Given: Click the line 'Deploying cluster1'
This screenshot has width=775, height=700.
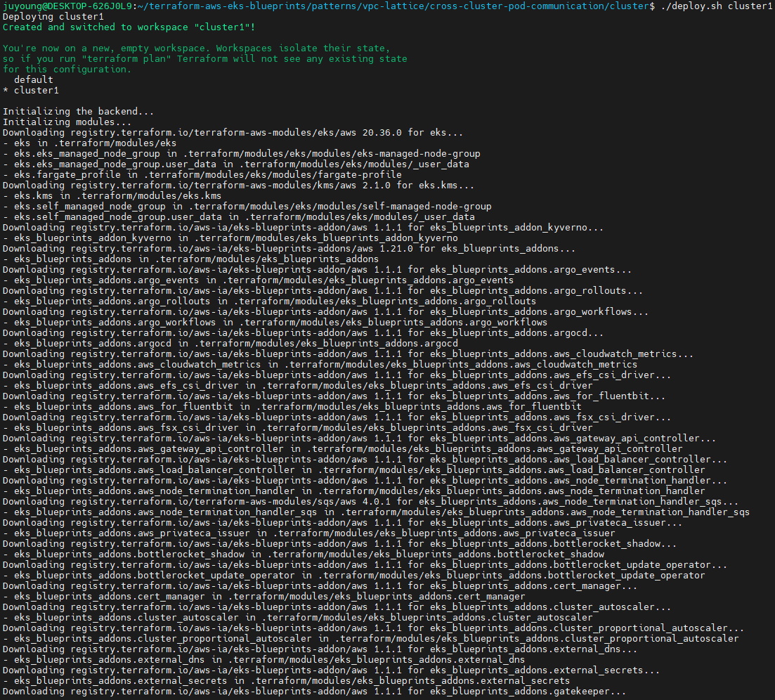Looking at the screenshot, I should (x=53, y=16).
